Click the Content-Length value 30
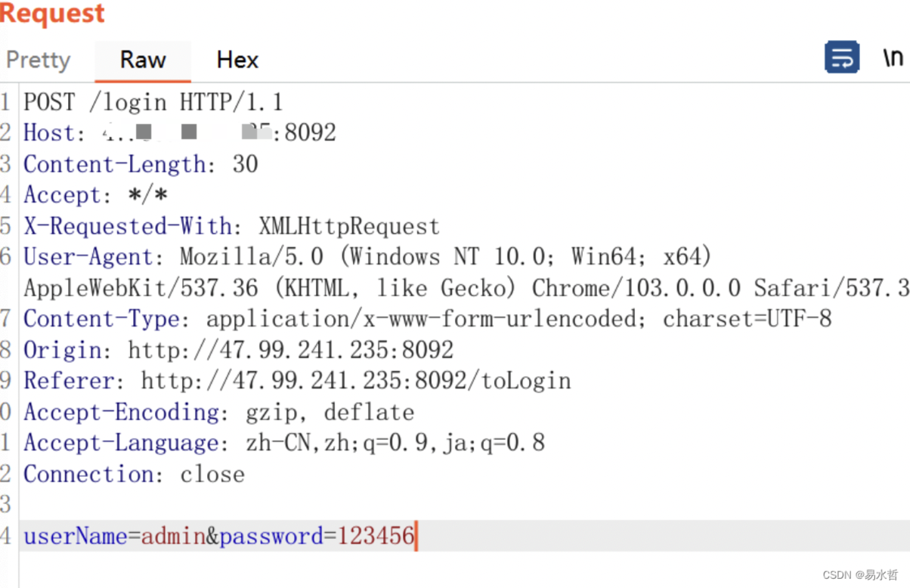The width and height of the screenshot is (910, 588). [245, 164]
